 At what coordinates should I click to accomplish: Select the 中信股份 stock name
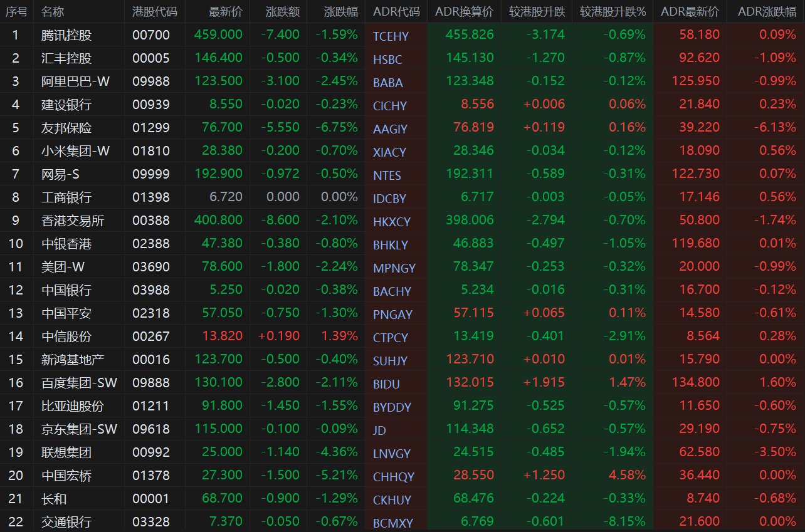[66, 336]
